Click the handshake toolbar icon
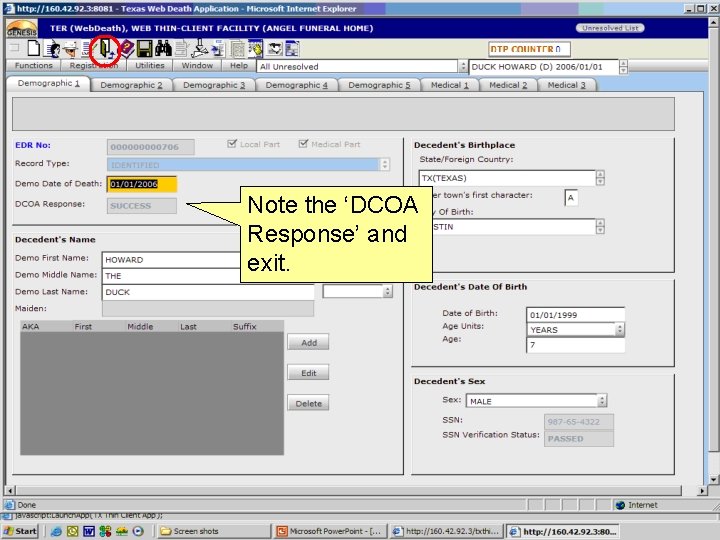The width and height of the screenshot is (720, 540). 275,49
